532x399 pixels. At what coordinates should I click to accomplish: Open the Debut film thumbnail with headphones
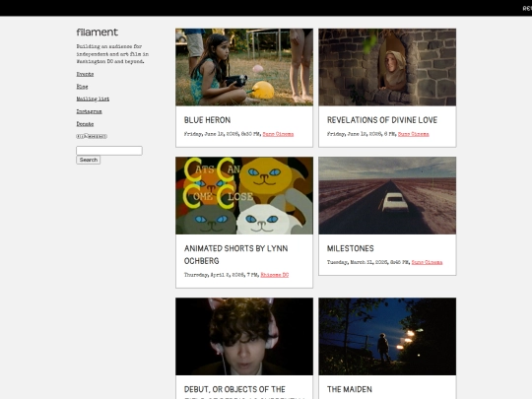(244, 337)
